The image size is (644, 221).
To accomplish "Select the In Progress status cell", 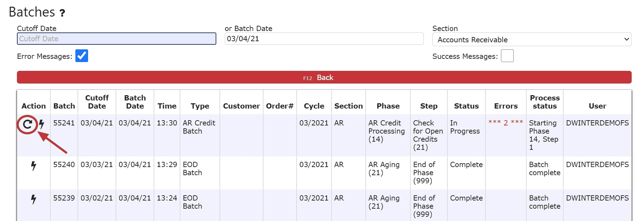I will (x=465, y=127).
